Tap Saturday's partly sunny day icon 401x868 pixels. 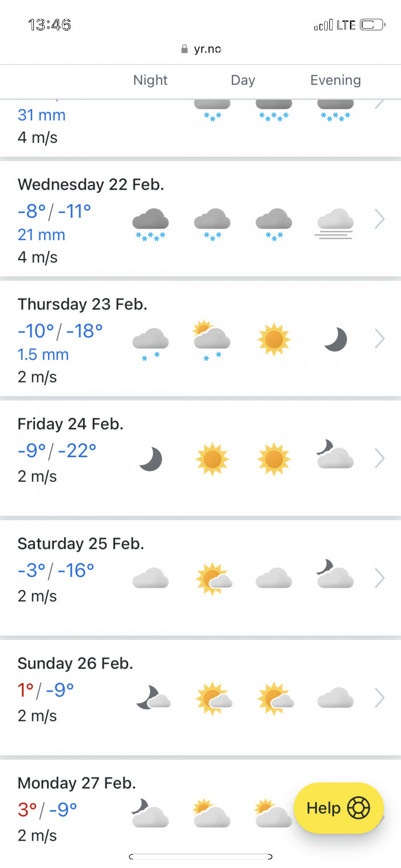213,579
